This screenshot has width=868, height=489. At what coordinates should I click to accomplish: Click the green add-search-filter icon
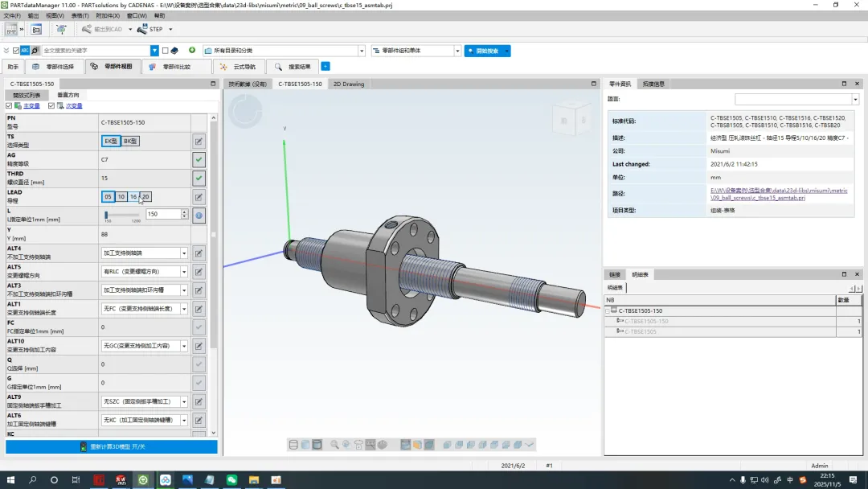[x=192, y=50]
